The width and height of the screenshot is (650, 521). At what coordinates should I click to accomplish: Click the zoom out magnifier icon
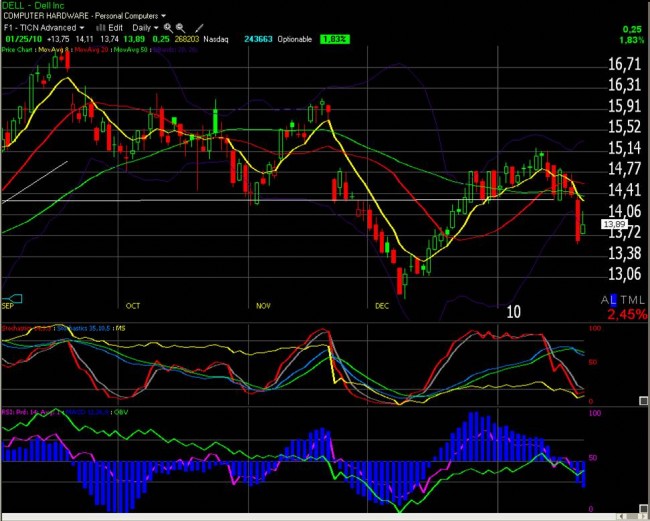(x=180, y=28)
